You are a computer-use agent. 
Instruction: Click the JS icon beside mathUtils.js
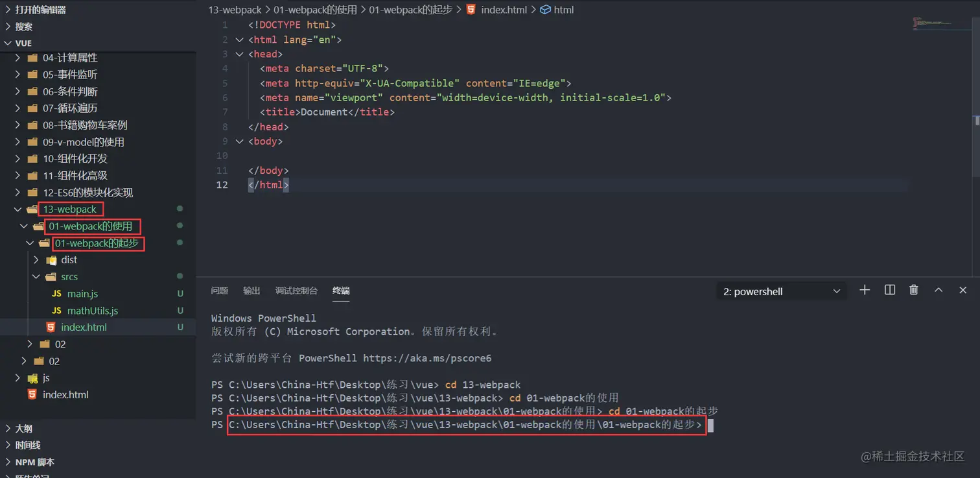click(58, 310)
